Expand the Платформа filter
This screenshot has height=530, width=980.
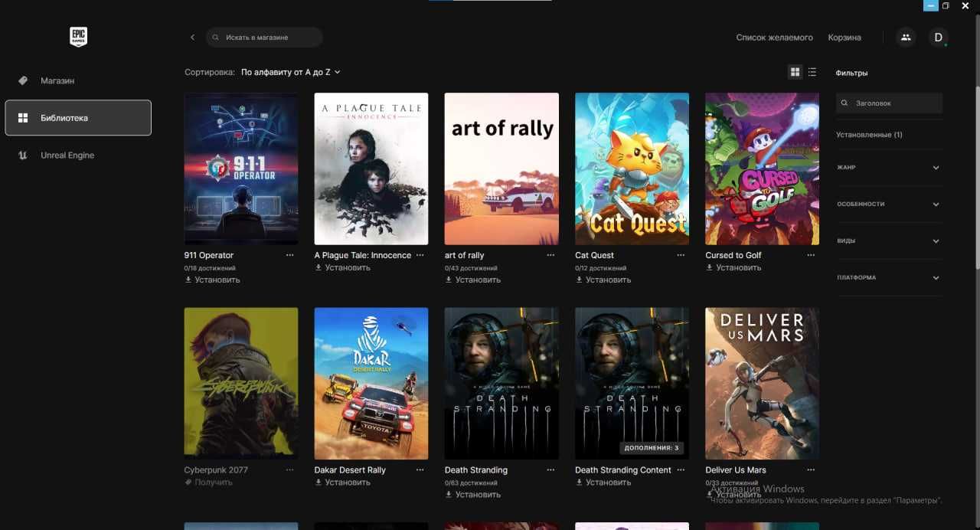point(889,277)
